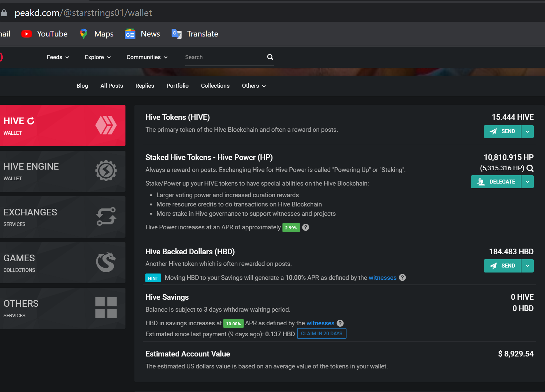Screen dimensions: 545x392
Task: Click the 10.00% savings APR badge
Action: pos(233,324)
